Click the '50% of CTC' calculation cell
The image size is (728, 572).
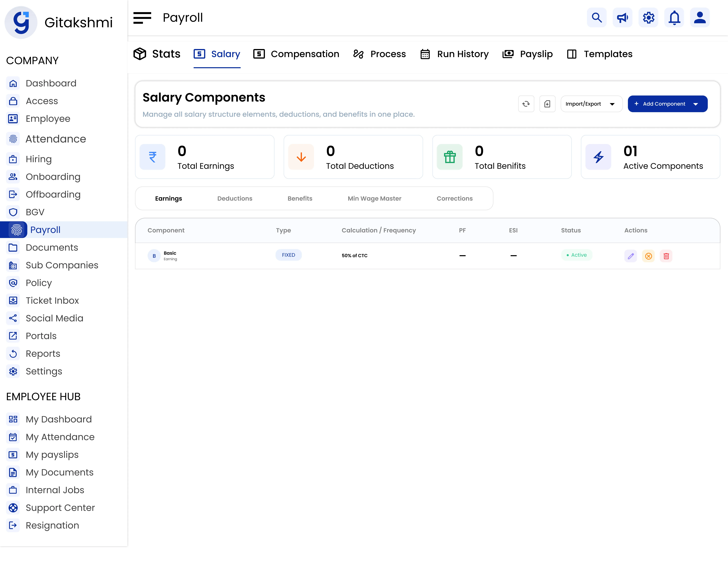pos(354,256)
